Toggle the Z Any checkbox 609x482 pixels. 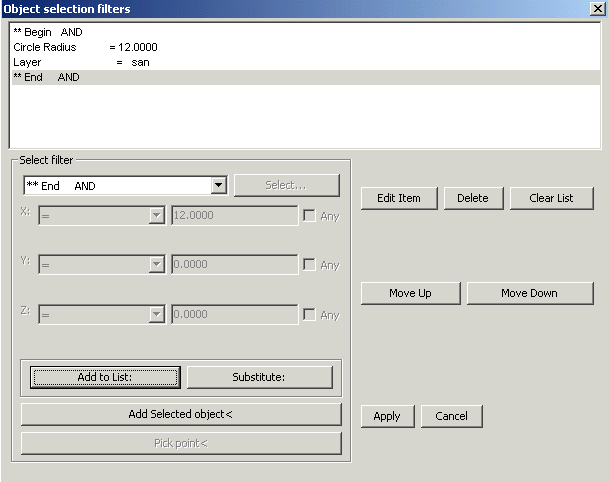[x=310, y=315]
